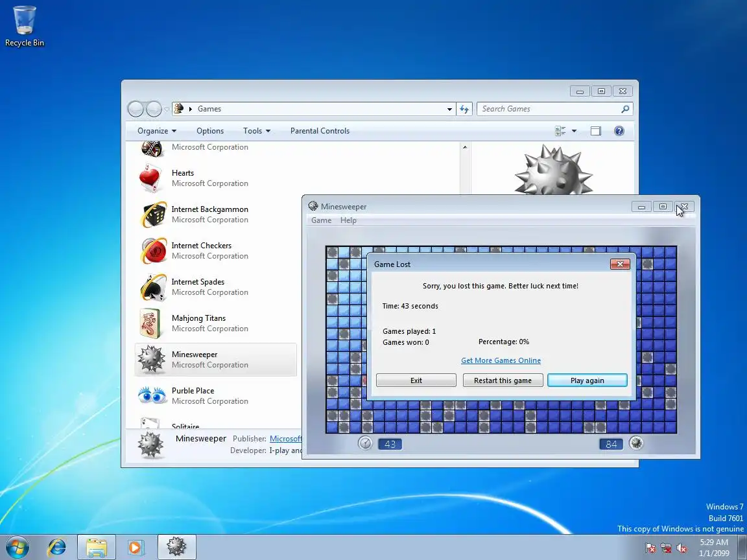Open the Game menu in Minesweeper
Image resolution: width=747 pixels, height=560 pixels.
click(x=321, y=220)
